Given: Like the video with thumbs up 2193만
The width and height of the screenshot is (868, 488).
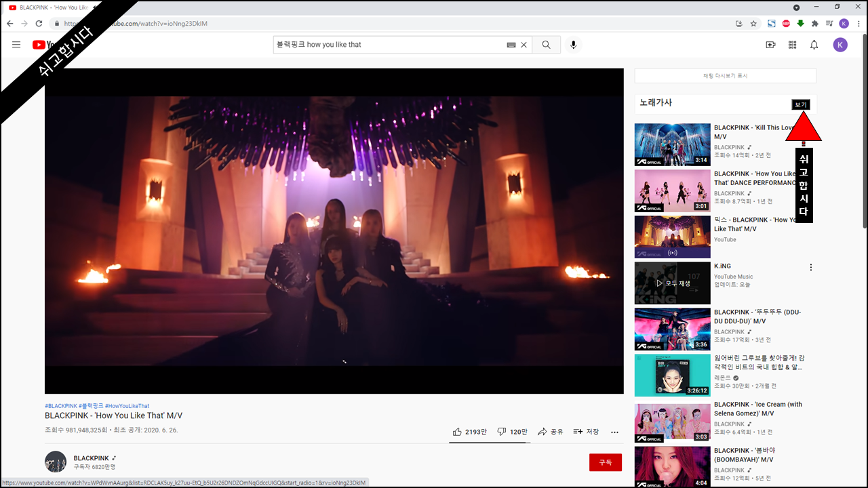Looking at the screenshot, I should (470, 432).
